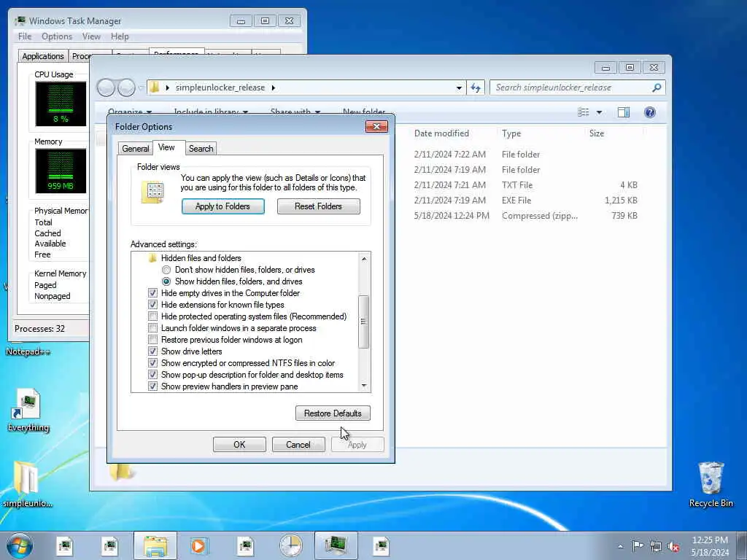The height and width of the screenshot is (560, 747).
Task: Open Task Manager Options menu
Action: (57, 36)
